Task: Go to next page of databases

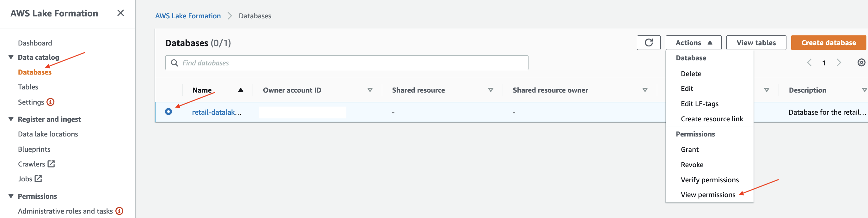Action: 839,63
